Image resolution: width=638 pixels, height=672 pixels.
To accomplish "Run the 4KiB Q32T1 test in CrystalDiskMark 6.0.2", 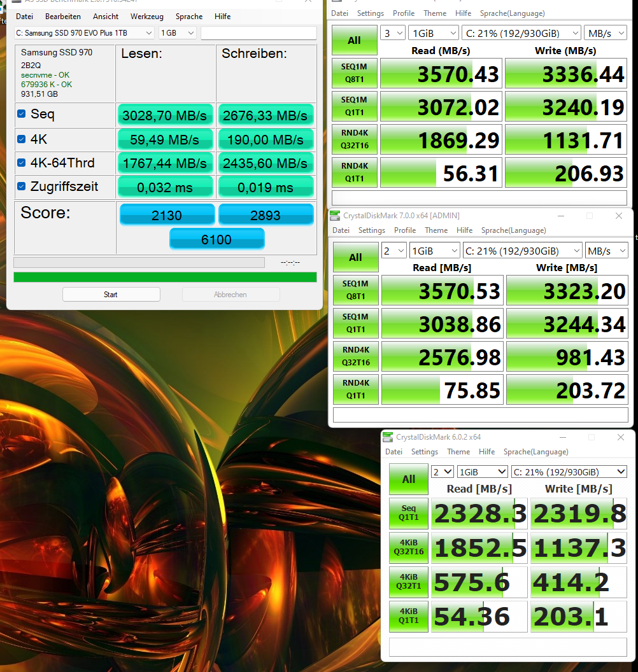I will pyautogui.click(x=409, y=582).
